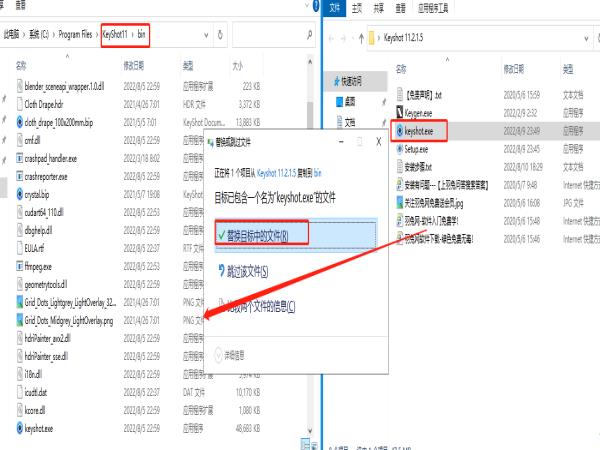The image size is (600, 450).
Task: Select the crashpad_handler.exe icon
Action: [20, 158]
